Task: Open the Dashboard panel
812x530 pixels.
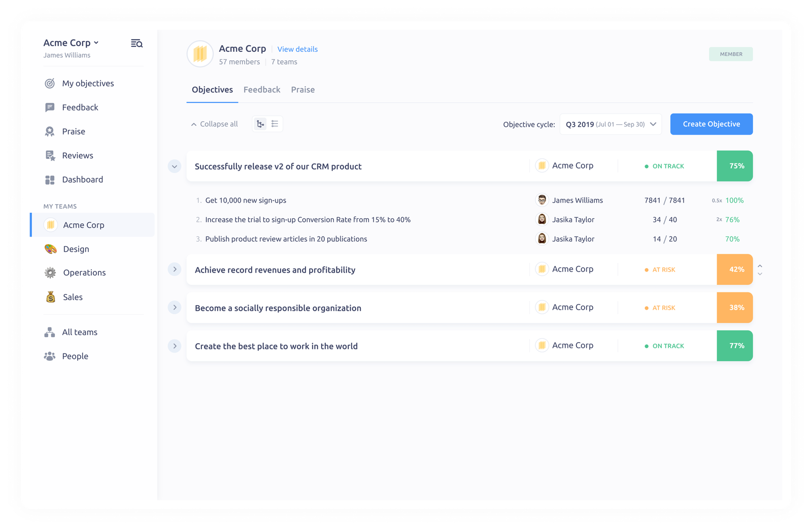Action: click(x=82, y=179)
